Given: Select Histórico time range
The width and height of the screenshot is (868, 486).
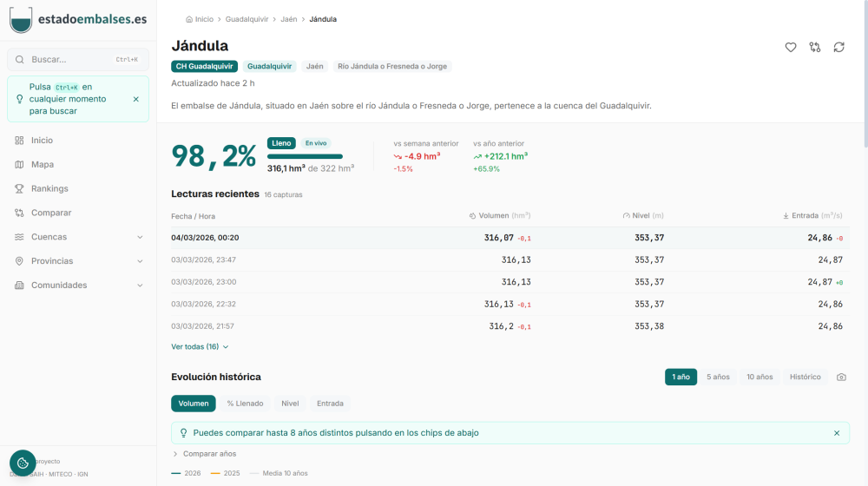Looking at the screenshot, I should pyautogui.click(x=805, y=378).
